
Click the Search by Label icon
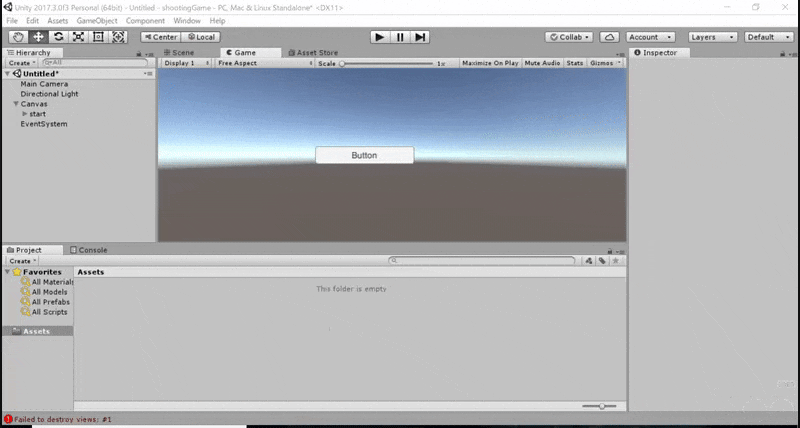click(x=602, y=261)
